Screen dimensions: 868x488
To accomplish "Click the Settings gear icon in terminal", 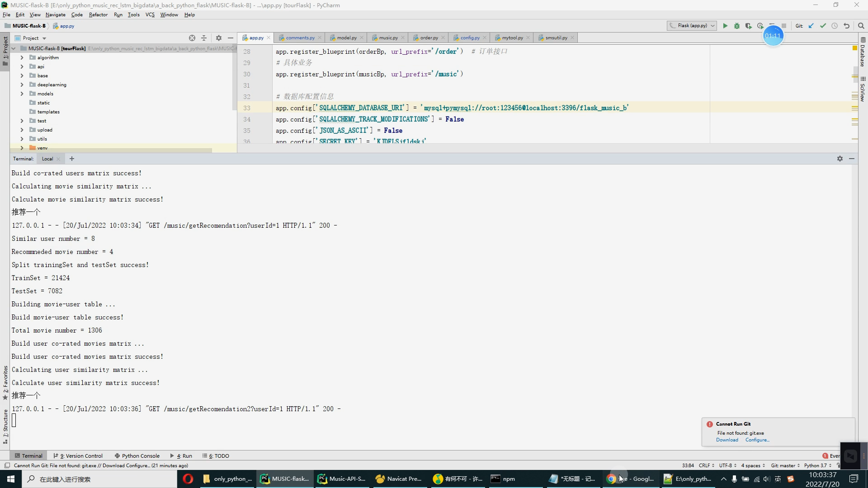I will [840, 159].
